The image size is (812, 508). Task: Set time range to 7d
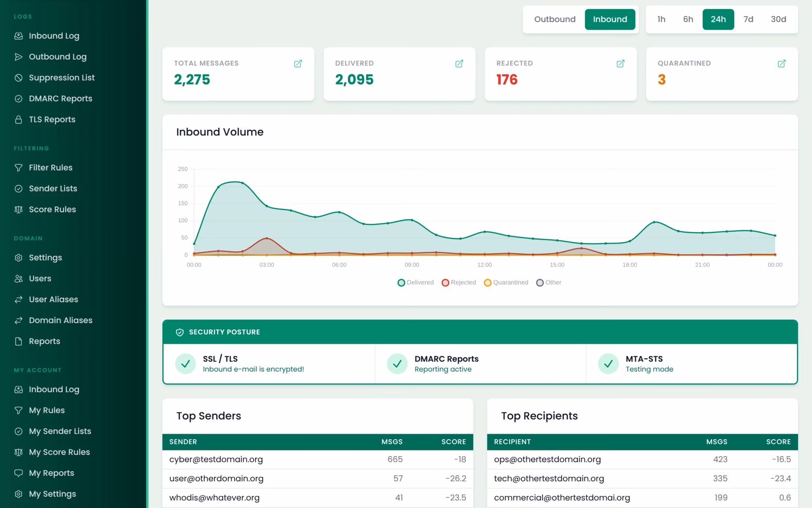click(x=748, y=19)
